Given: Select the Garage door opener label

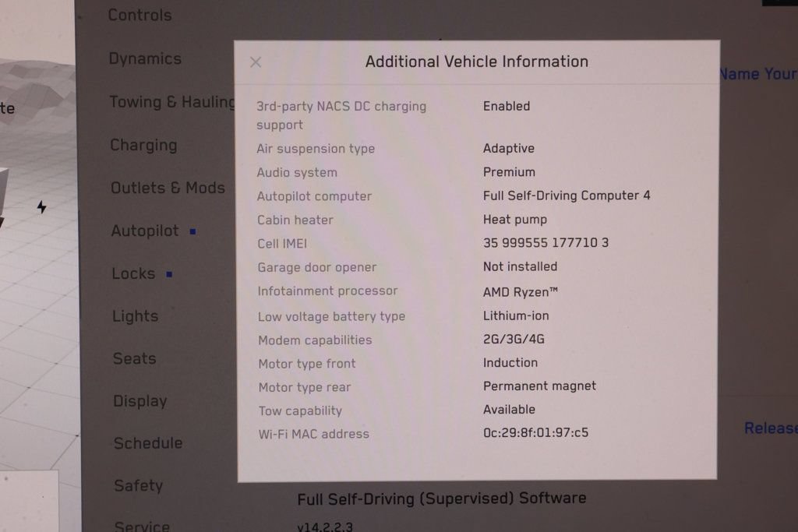Looking at the screenshot, I should click(316, 267).
